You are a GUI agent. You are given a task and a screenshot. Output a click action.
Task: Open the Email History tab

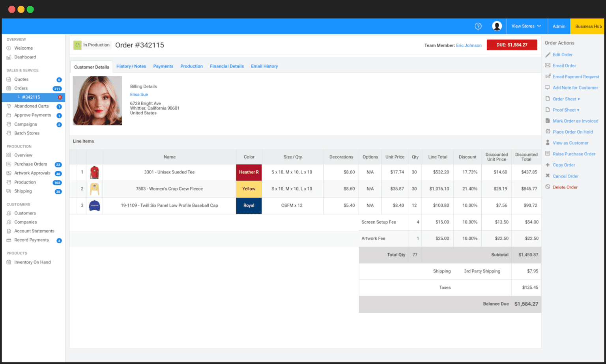(264, 66)
